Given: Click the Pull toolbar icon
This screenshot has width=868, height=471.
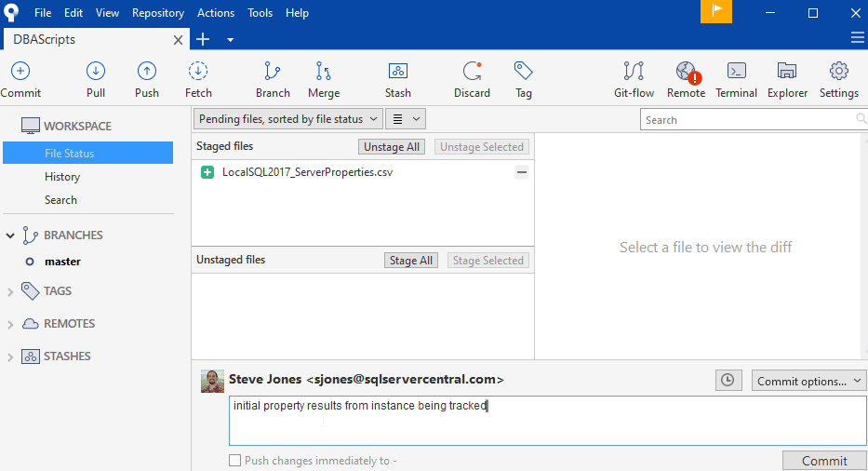Looking at the screenshot, I should coord(96,72).
